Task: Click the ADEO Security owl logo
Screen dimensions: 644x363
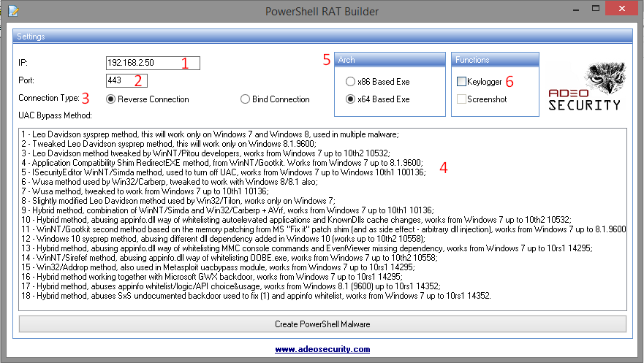Action: tap(586, 86)
